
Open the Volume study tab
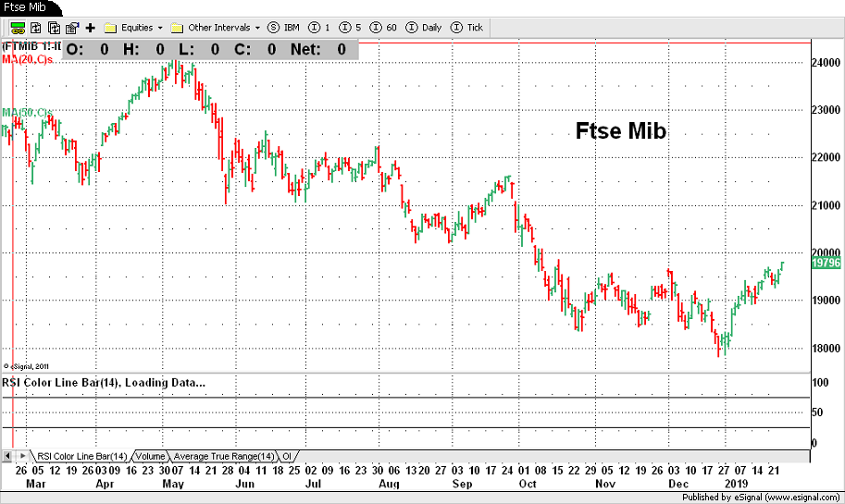(x=150, y=456)
